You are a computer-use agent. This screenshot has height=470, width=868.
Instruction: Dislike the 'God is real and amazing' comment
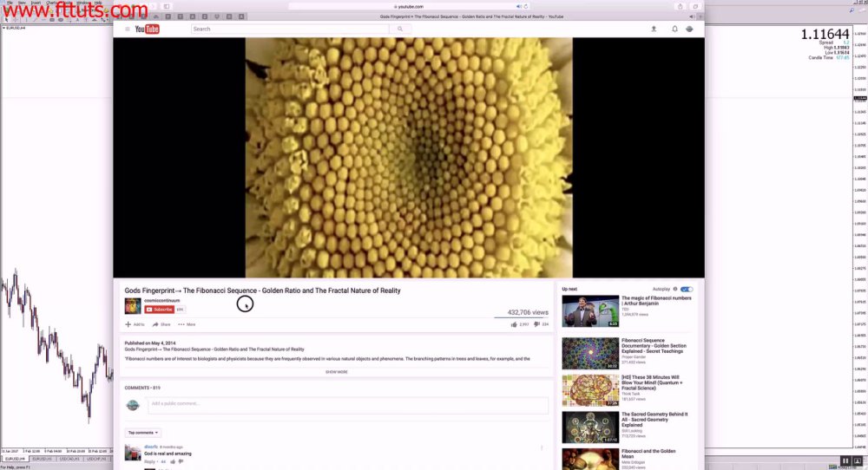[x=181, y=461]
